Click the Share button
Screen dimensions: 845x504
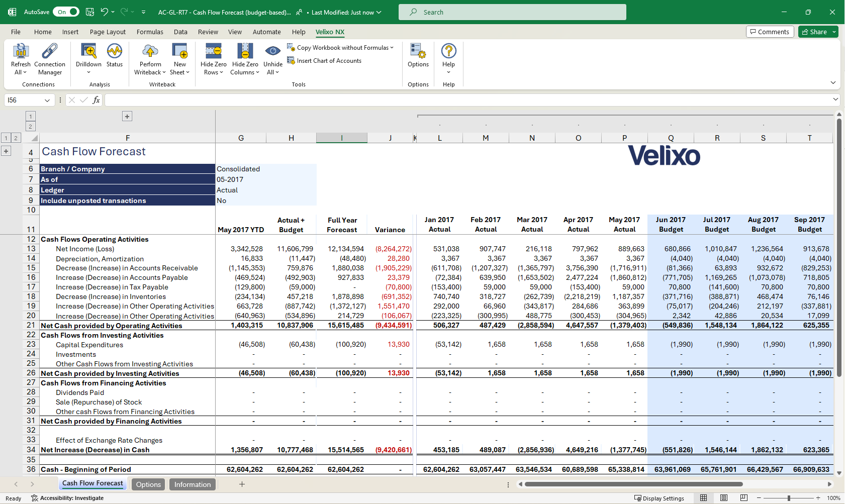click(814, 32)
